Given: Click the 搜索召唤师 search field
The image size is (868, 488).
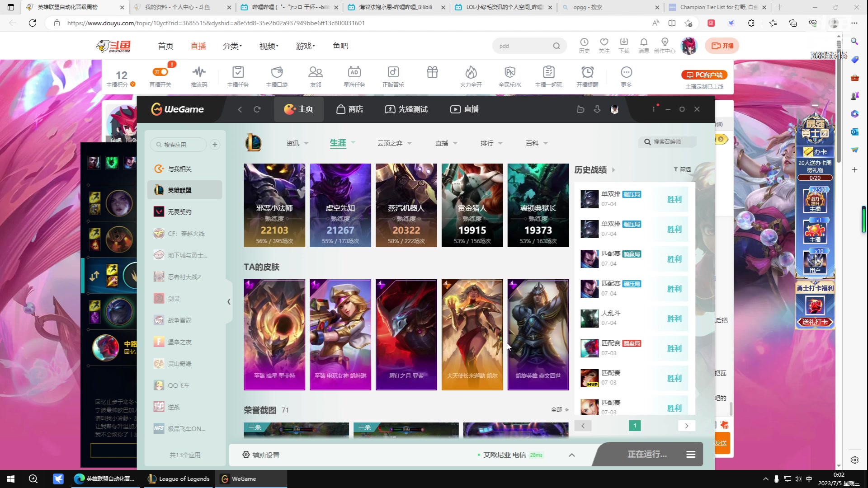Looking at the screenshot, I should tap(667, 142).
